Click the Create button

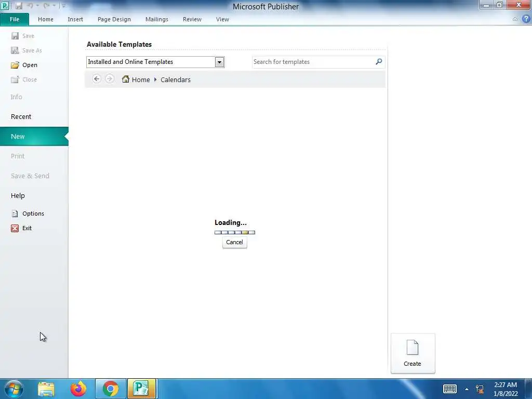[413, 353]
